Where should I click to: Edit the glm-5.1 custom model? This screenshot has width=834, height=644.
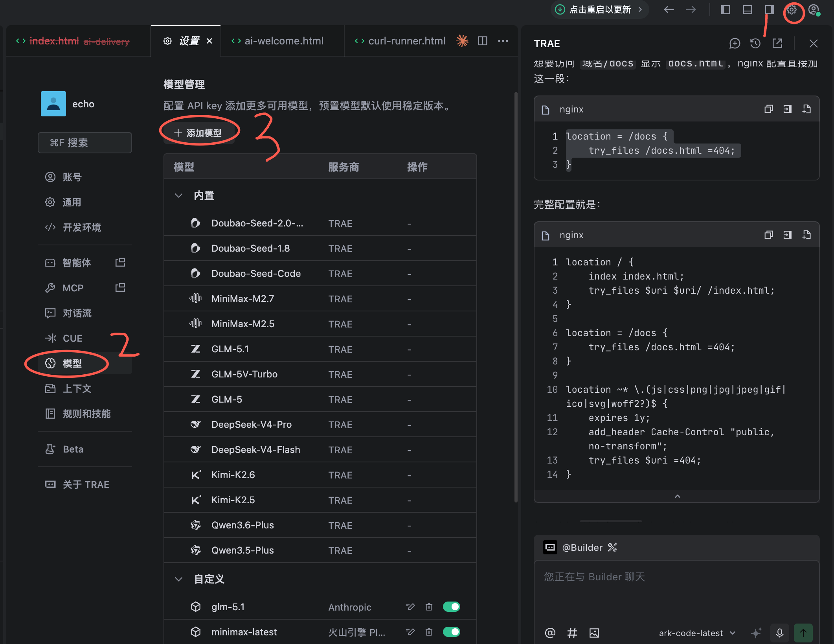[410, 607]
